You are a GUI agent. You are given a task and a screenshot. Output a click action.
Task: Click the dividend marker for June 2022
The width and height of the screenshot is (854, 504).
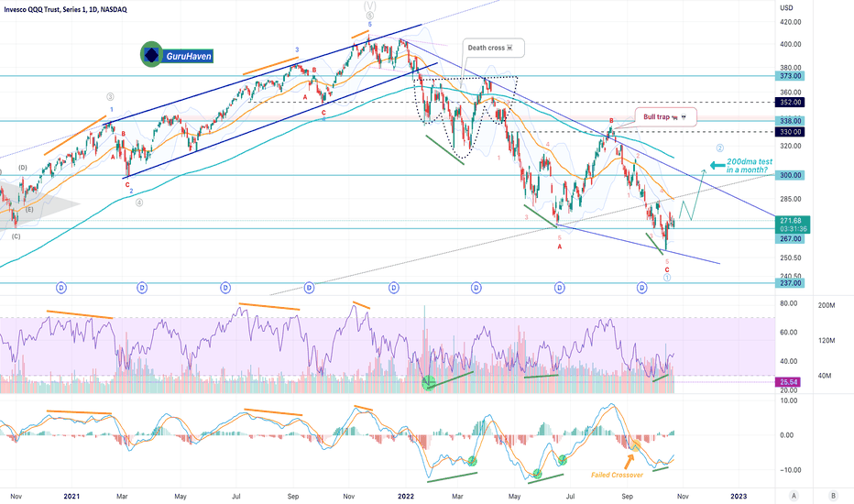pyautogui.click(x=559, y=287)
